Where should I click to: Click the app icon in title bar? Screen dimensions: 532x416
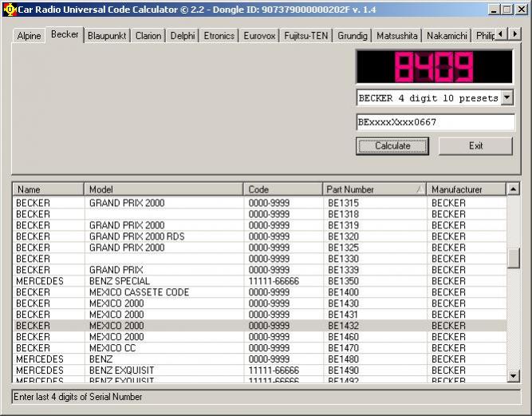[10, 9]
